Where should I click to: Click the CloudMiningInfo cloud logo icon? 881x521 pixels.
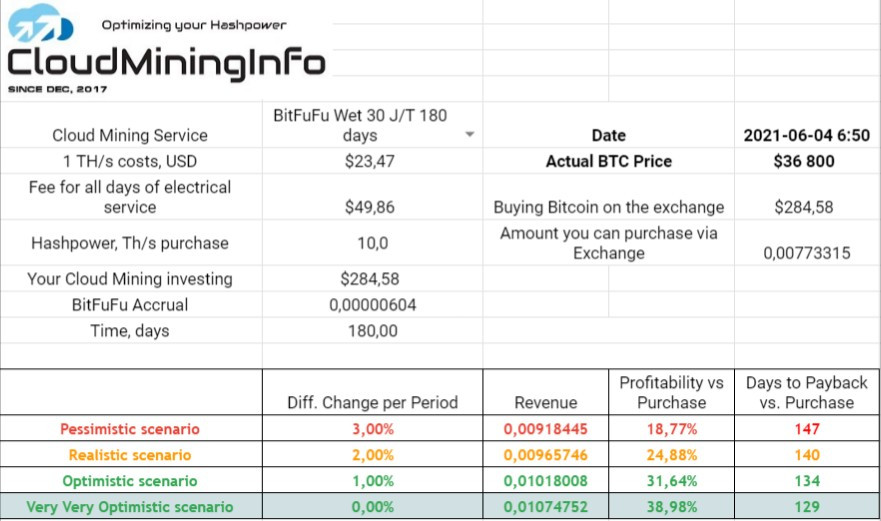coord(40,22)
